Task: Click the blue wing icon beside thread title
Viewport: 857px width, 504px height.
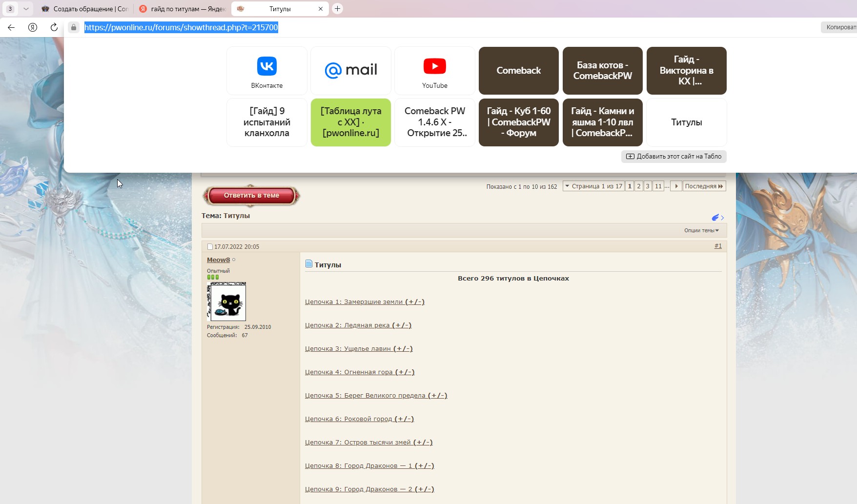Action: point(716,217)
